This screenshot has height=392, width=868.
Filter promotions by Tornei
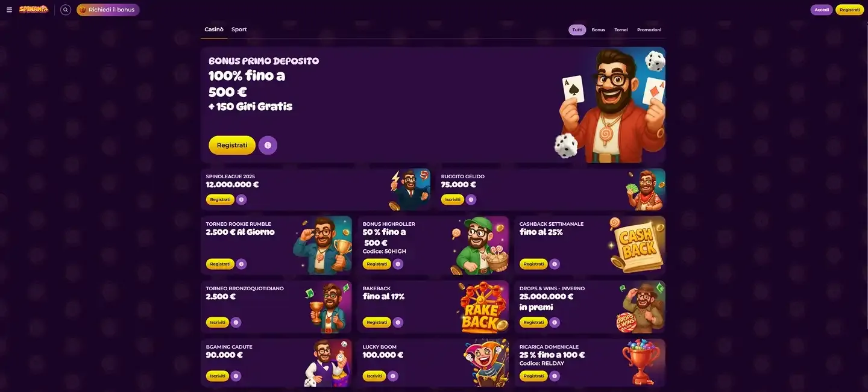[621, 30]
